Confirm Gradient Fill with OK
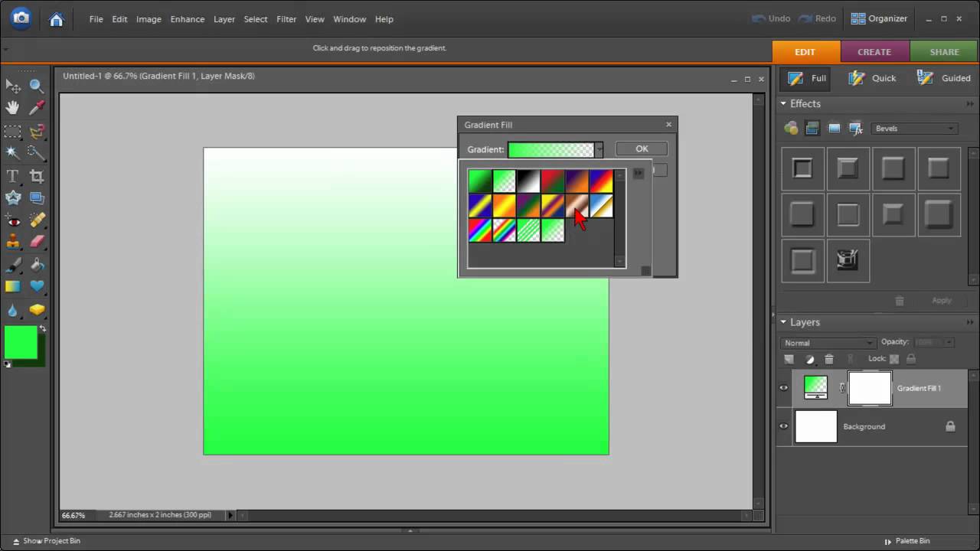Screen dimensions: 980x551 click(x=642, y=149)
